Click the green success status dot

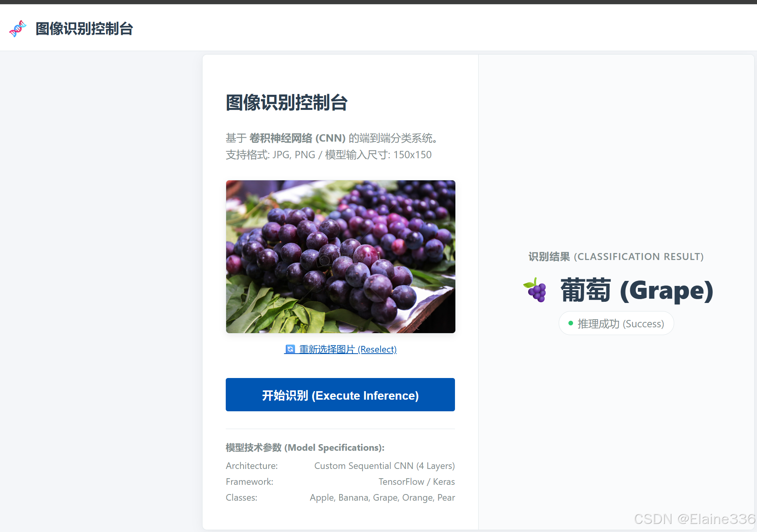tap(570, 323)
